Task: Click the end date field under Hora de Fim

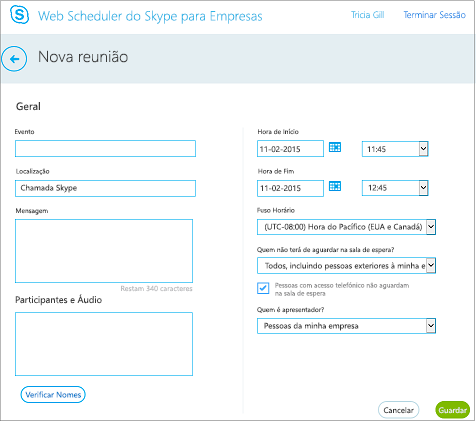Action: (290, 188)
